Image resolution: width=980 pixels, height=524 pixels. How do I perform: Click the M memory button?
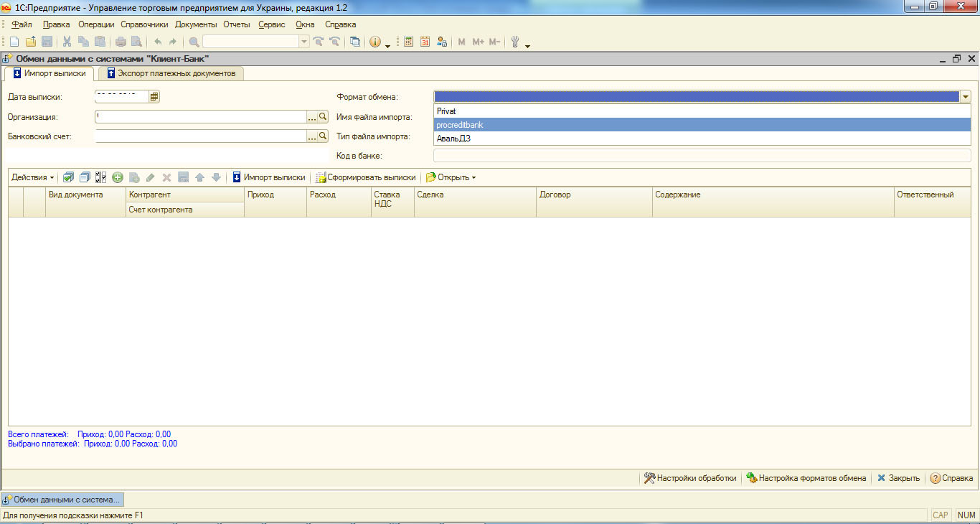tap(461, 42)
